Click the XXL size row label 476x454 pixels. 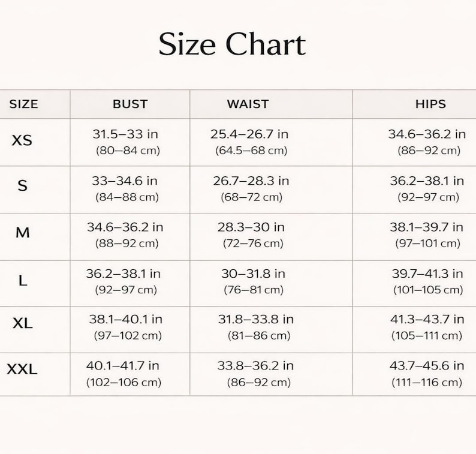[22, 369]
